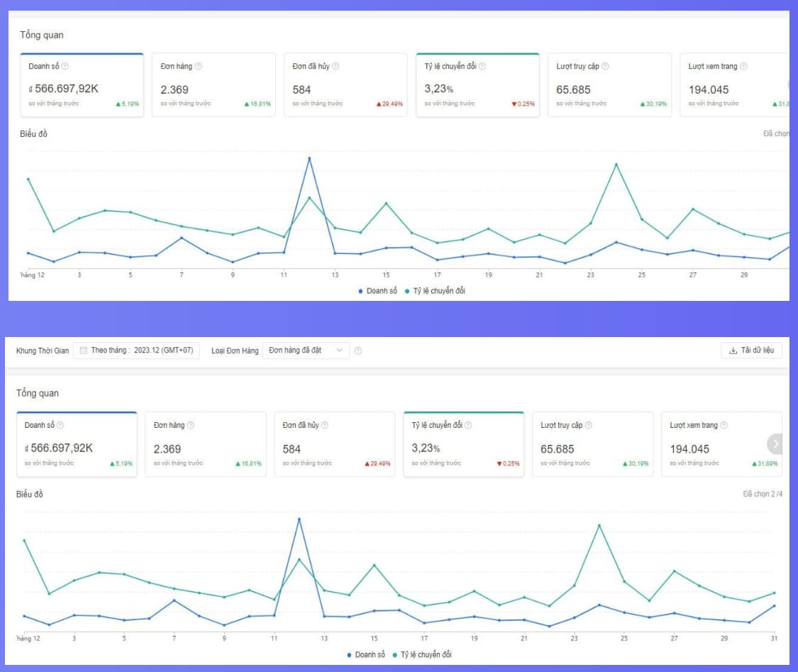Click the calendar icon in the time frame picker
The width and height of the screenshot is (798, 672).
(x=84, y=351)
